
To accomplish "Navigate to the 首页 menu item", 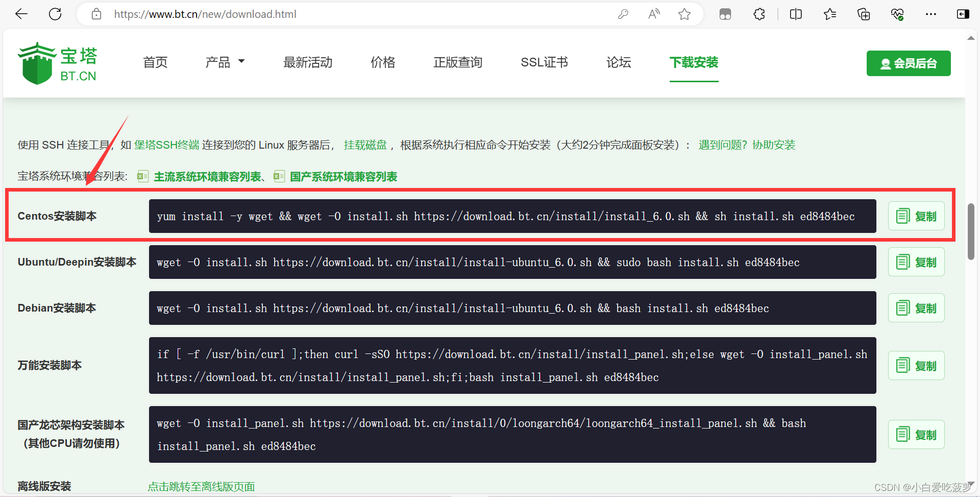I will [x=155, y=62].
